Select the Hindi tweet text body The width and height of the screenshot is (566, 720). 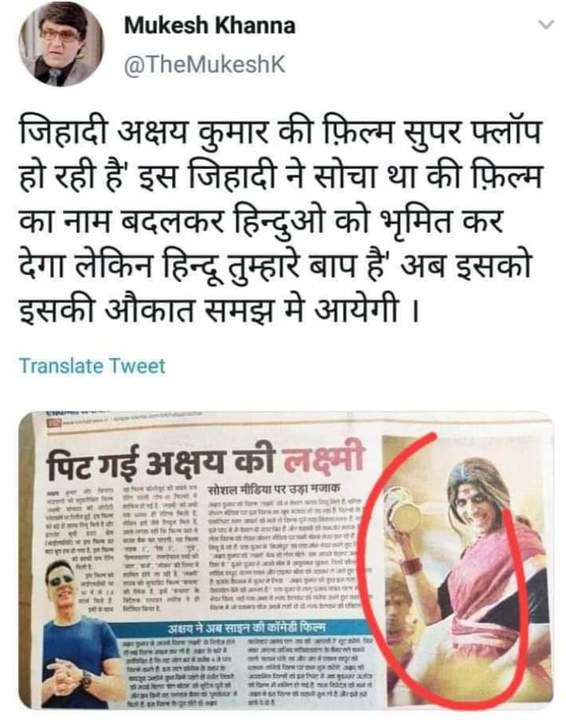[281, 221]
